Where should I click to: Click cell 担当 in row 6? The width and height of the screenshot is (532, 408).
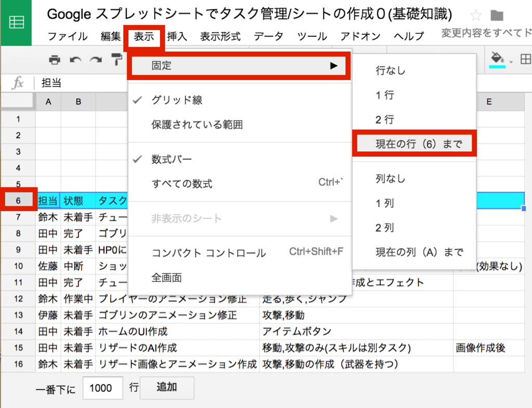coord(48,200)
